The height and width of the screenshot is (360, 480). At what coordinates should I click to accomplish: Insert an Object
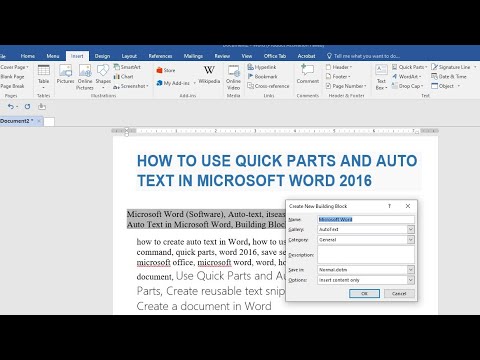(445, 86)
